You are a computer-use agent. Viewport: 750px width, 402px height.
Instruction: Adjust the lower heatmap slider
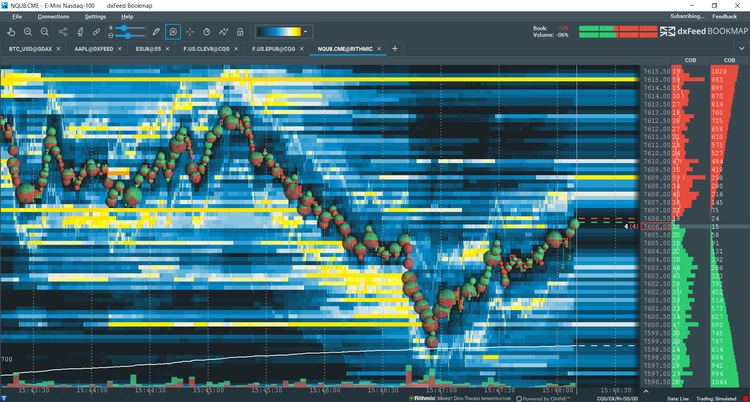[x=130, y=36]
